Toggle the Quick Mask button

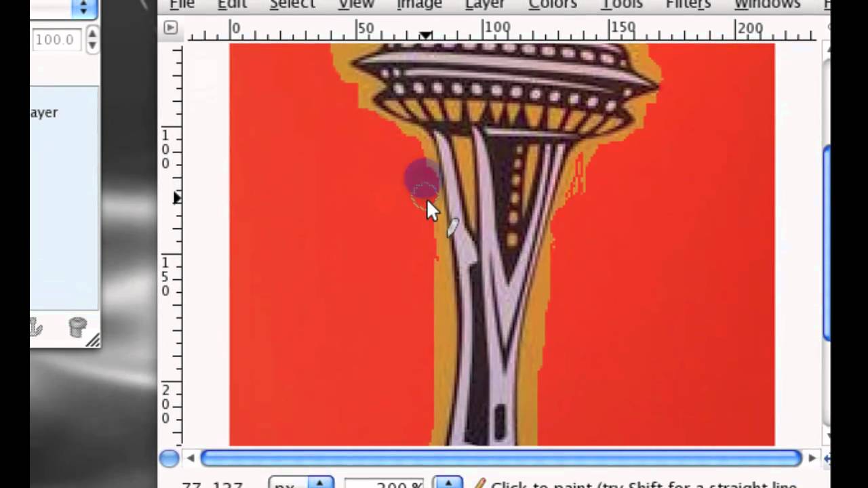(169, 459)
